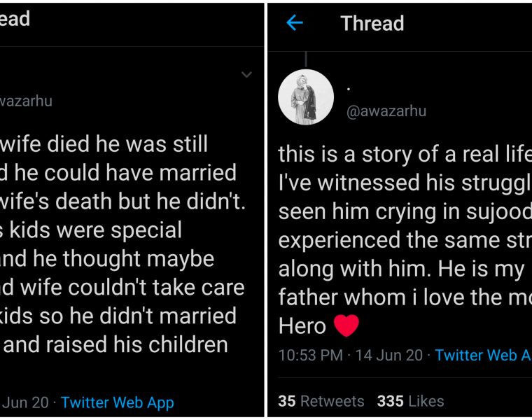532x420 pixels.
Task: Click the truncated Twitter Web A source link
Action: (482, 355)
